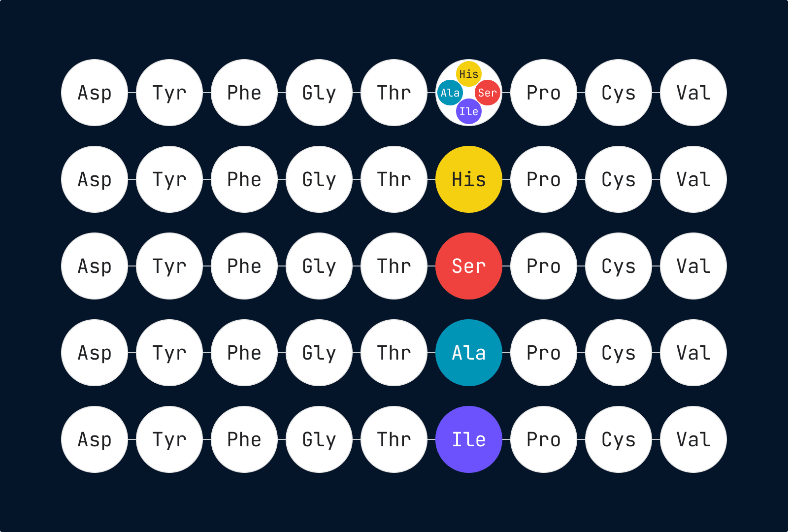Click Cys in the teal Ala row
This screenshot has height=532, width=788.
coord(619,353)
